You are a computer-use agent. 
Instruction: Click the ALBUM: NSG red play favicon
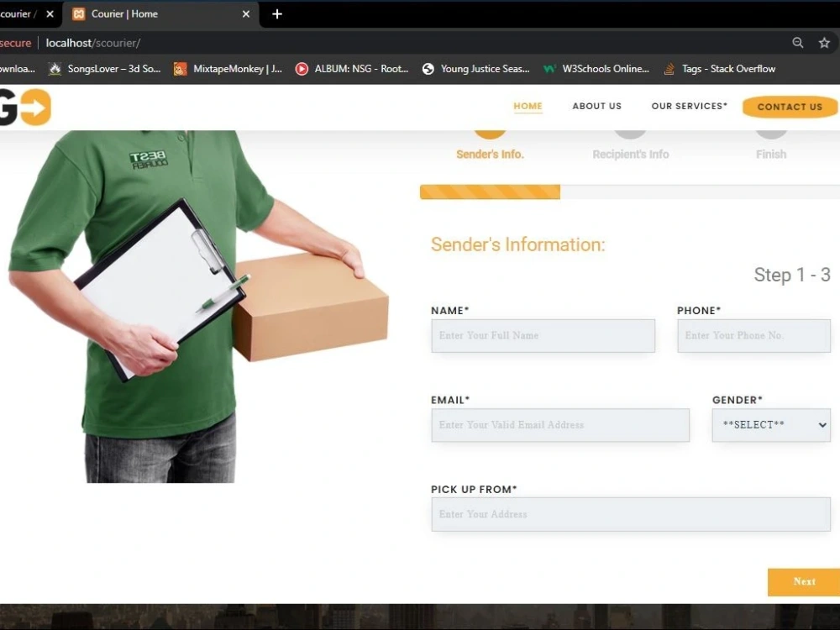tap(302, 69)
